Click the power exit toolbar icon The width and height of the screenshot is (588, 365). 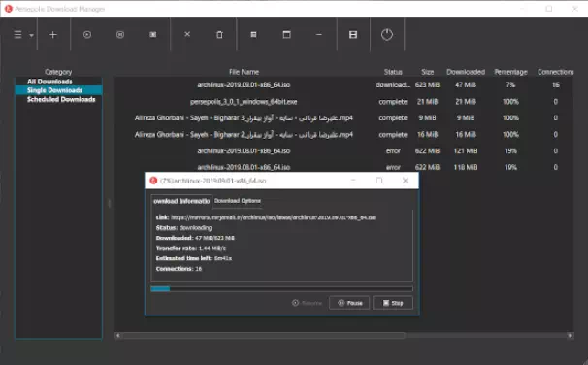click(386, 35)
